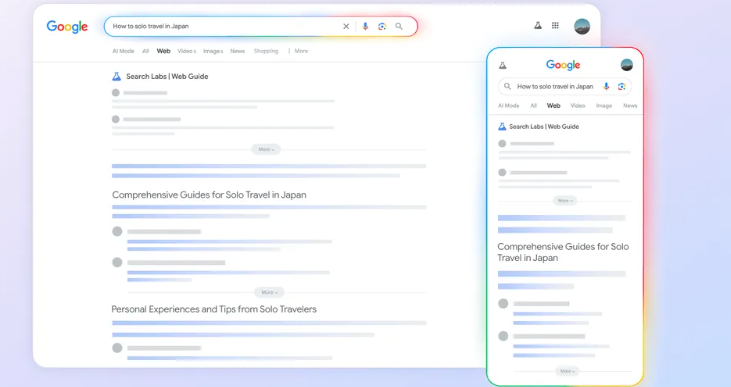The image size is (731, 387).
Task: Start voice search in desktop search bar
Action: click(x=365, y=27)
